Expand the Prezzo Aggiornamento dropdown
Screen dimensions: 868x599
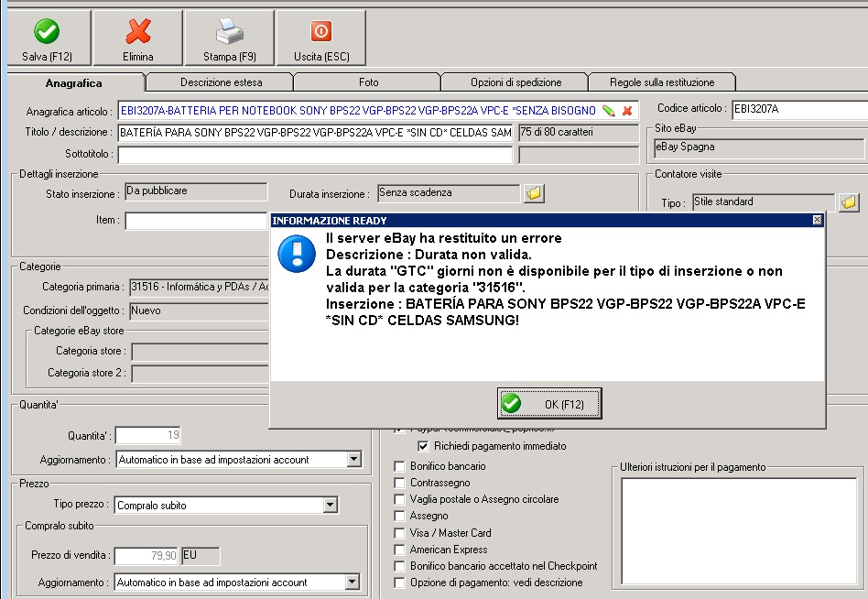pyautogui.click(x=353, y=583)
